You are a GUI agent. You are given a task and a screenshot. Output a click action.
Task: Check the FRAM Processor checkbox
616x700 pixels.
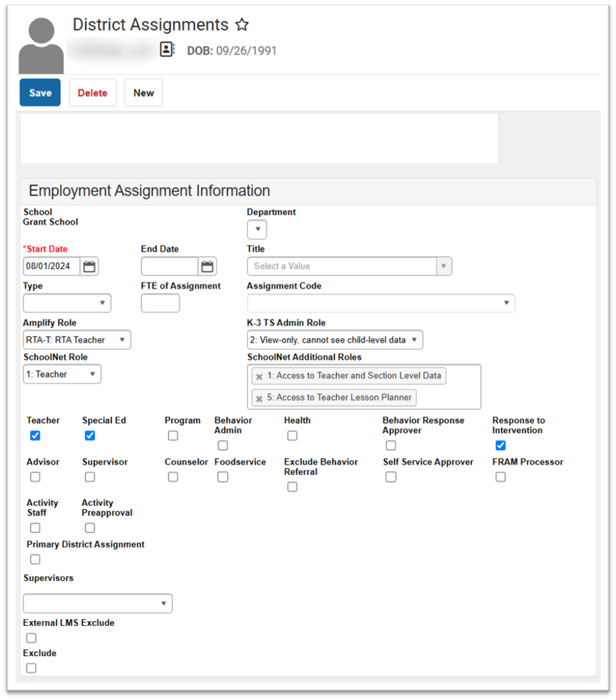point(500,477)
